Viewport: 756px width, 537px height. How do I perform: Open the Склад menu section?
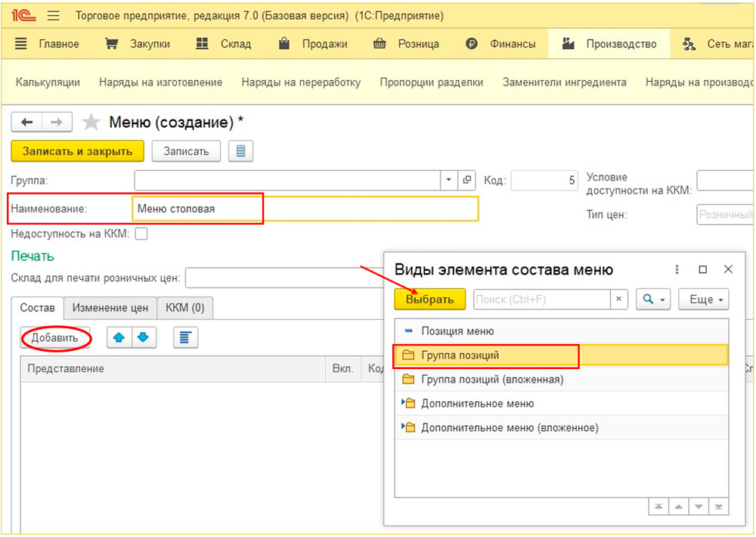(224, 44)
